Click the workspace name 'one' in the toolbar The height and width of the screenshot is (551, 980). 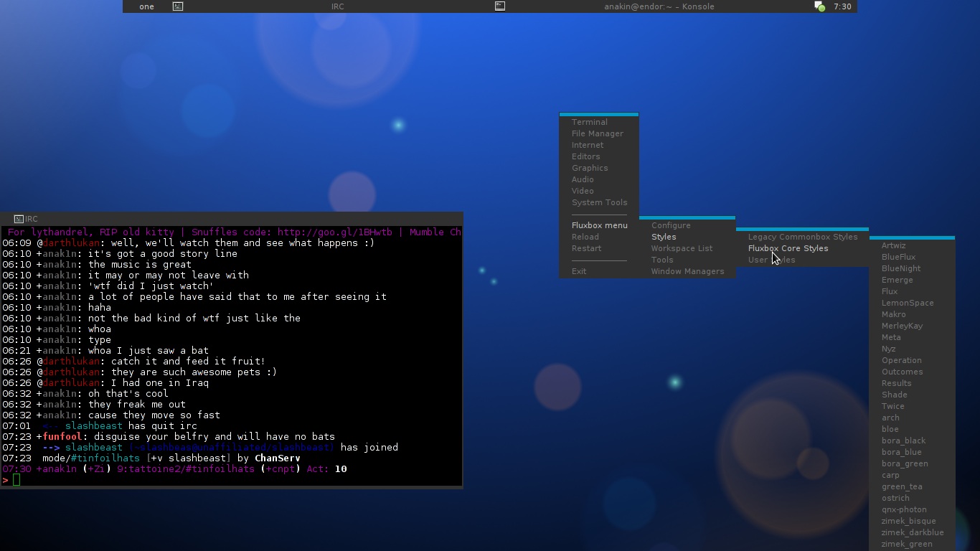click(x=146, y=6)
